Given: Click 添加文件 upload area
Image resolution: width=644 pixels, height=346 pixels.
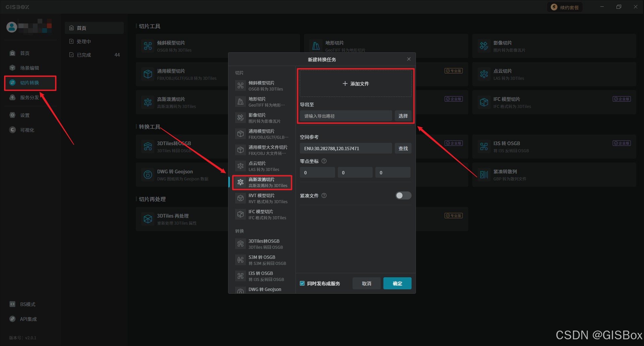Looking at the screenshot, I should 356,83.
